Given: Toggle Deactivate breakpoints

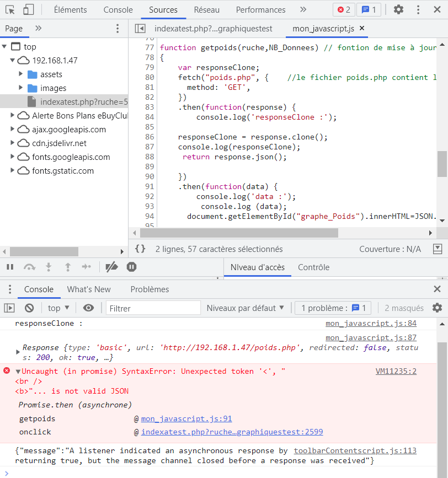Looking at the screenshot, I should pos(111,267).
